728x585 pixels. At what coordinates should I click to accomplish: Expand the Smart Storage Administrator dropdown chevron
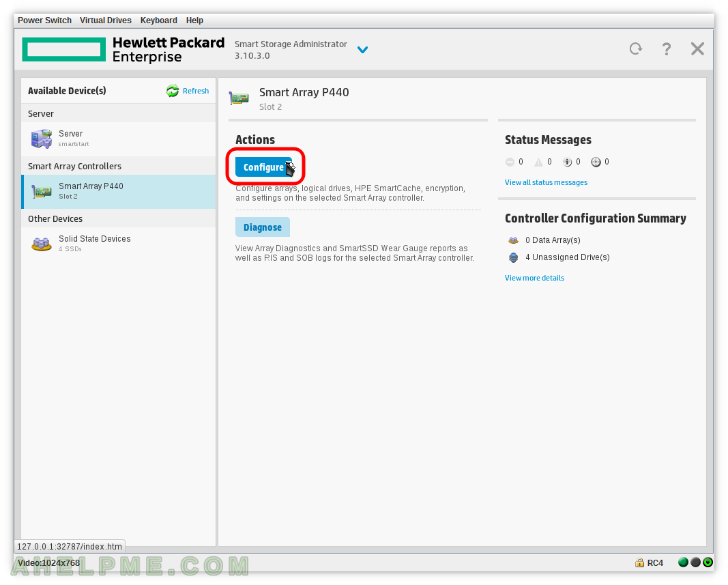tap(362, 49)
